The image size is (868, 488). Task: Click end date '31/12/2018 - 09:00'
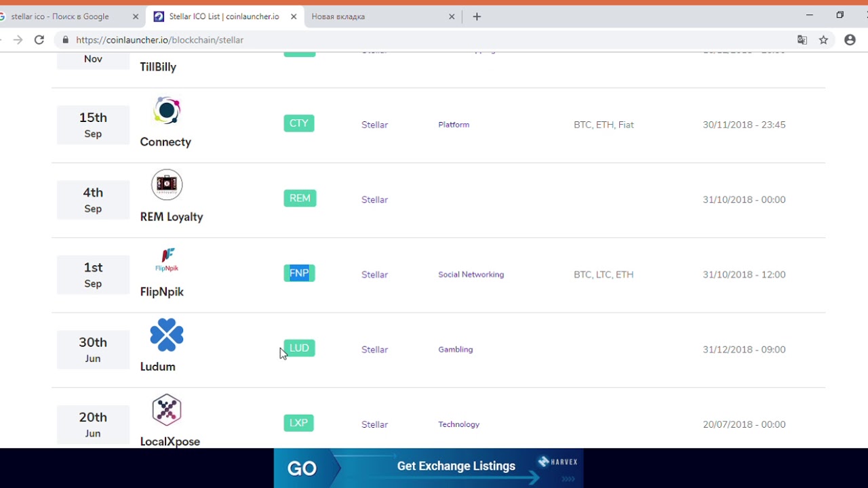pyautogui.click(x=744, y=350)
